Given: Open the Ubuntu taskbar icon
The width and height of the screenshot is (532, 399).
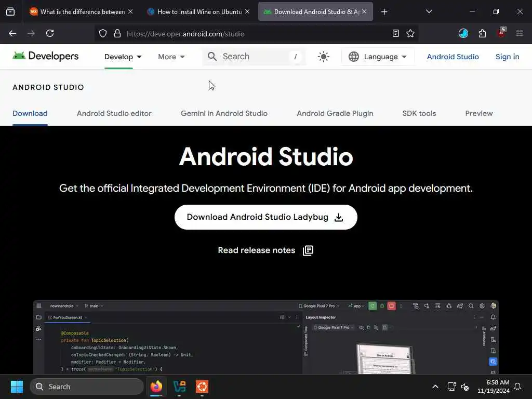Looking at the screenshot, I should click(x=202, y=387).
